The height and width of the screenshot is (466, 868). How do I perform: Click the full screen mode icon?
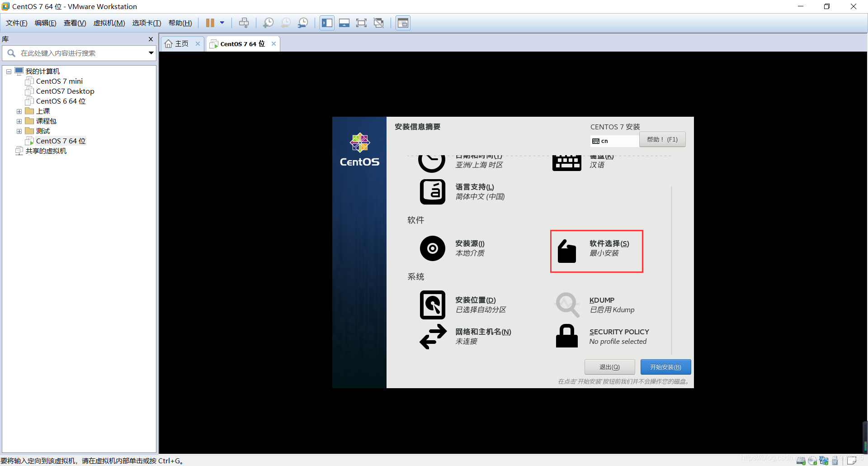coord(361,23)
